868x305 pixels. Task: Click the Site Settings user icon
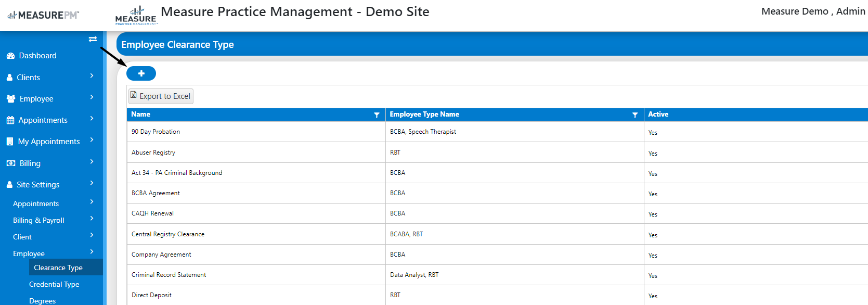[9, 185]
